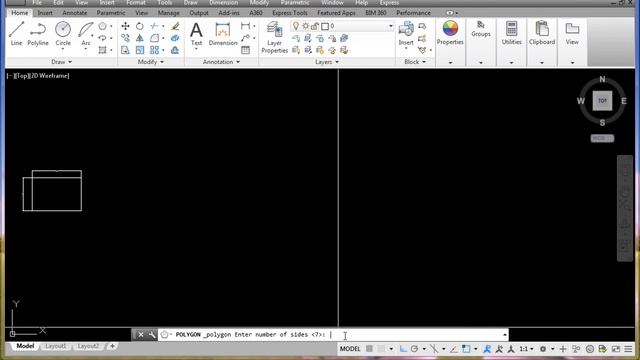This screenshot has height=360, width=640.
Task: Click the Polygon tool icon in Draw panel
Action: point(102,26)
